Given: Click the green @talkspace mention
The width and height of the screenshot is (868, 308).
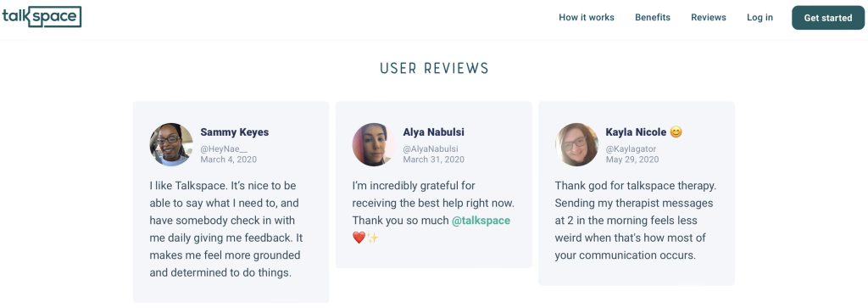Looking at the screenshot, I should pyautogui.click(x=481, y=221).
